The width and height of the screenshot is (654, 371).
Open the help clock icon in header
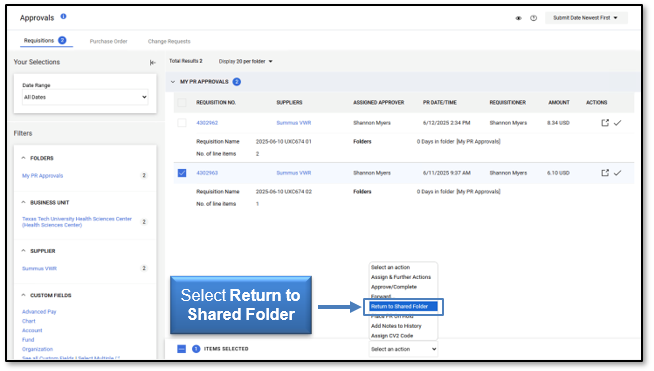533,18
